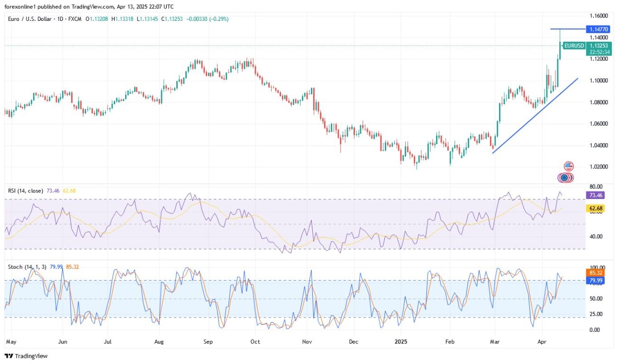618x364 pixels.
Task: Click the US flag event icon
Action: 569,166
